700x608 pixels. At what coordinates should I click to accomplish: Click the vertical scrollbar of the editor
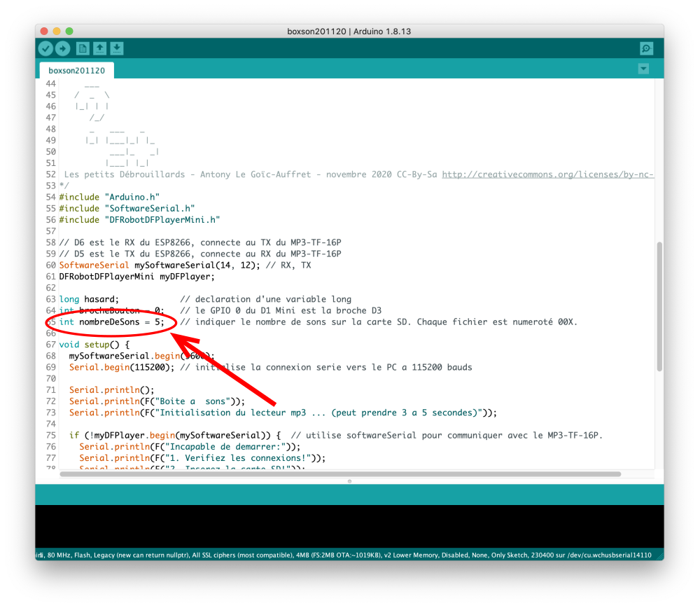click(659, 308)
